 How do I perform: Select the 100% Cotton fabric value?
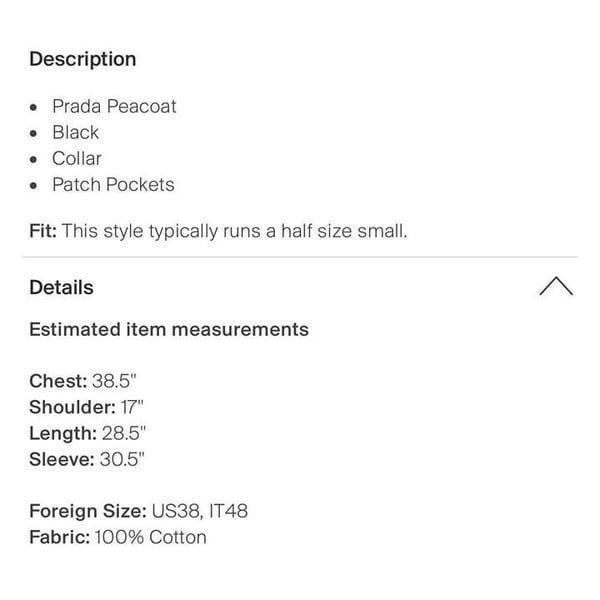pos(151,537)
